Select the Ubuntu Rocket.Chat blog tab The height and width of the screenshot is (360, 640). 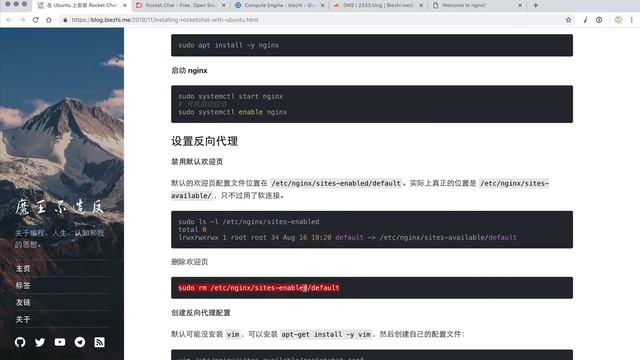[x=82, y=5]
